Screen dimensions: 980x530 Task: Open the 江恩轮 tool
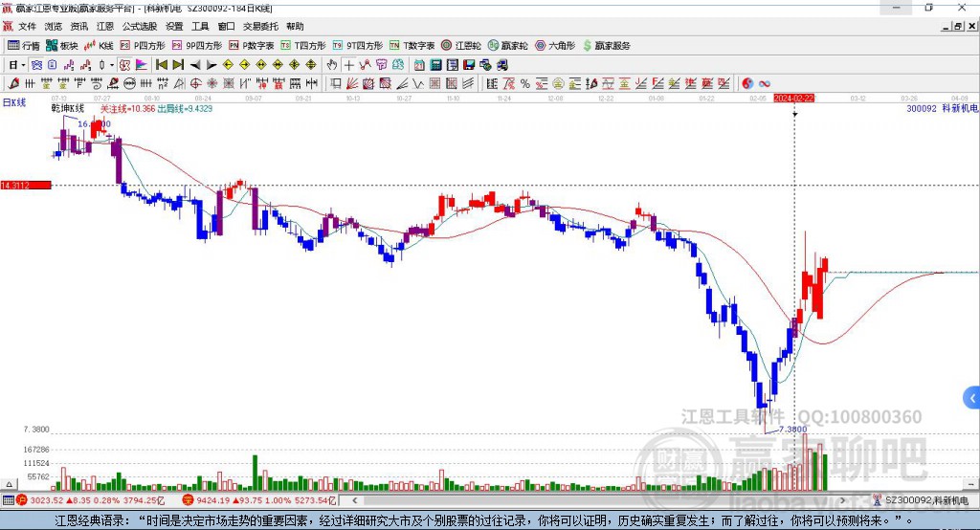461,46
